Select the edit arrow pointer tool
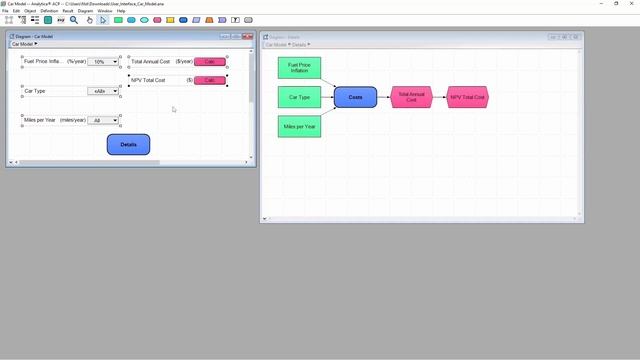The height and width of the screenshot is (360, 640). pos(103,20)
